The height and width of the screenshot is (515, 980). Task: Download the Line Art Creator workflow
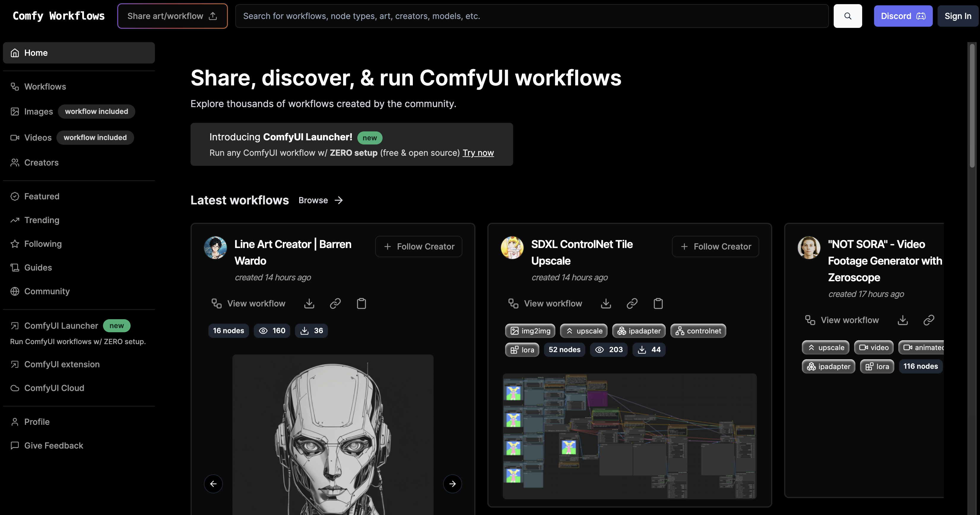309,303
